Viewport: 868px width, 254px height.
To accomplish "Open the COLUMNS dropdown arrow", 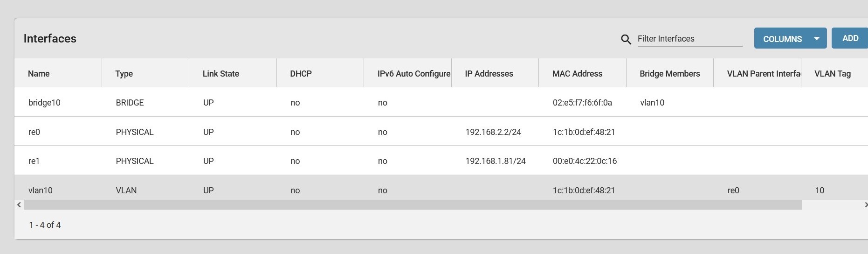I will pyautogui.click(x=817, y=38).
